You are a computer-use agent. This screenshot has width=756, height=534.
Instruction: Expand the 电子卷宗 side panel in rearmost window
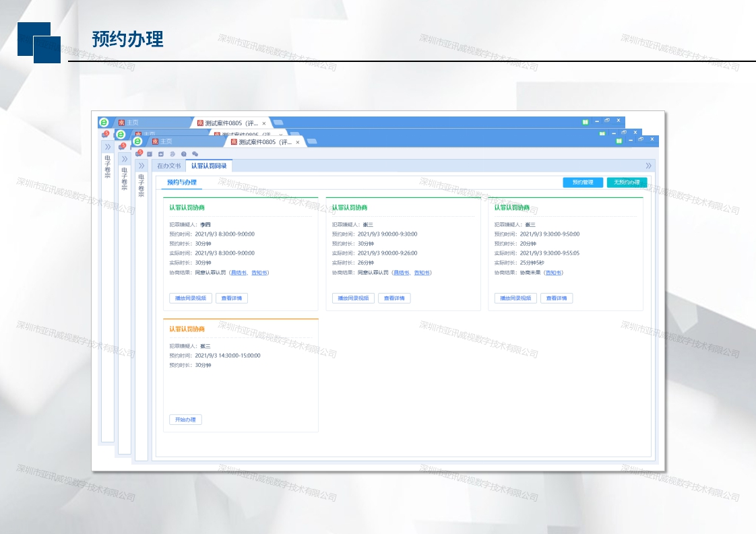coord(108,147)
